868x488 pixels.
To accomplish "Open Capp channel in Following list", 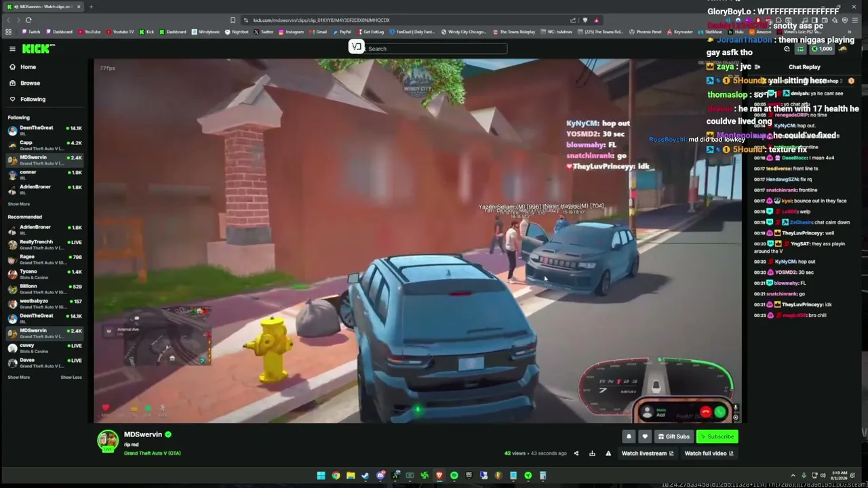I will (45, 146).
